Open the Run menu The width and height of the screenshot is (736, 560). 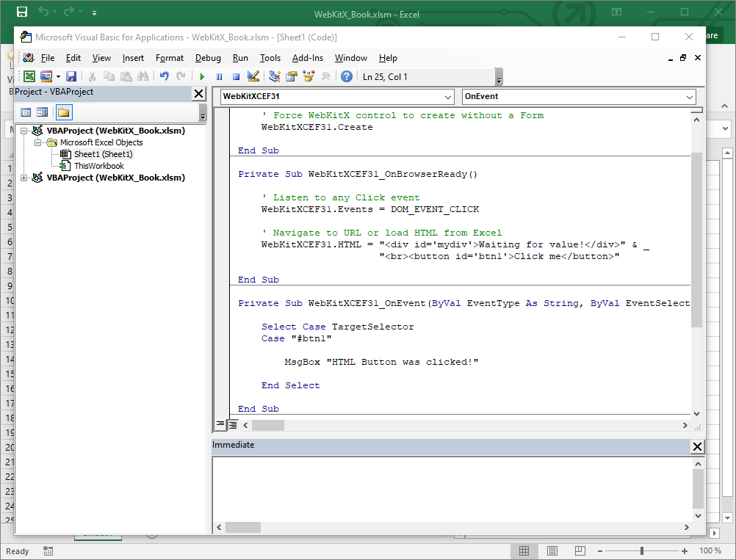tap(240, 58)
